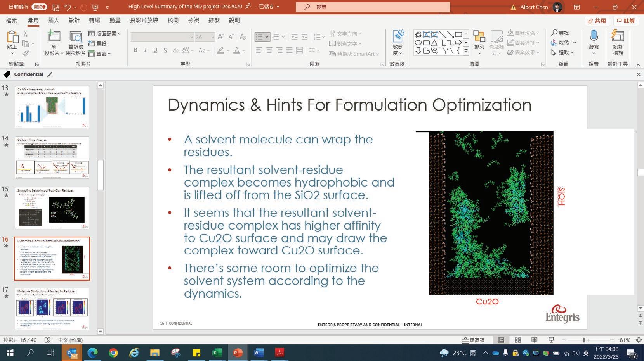Viewport: 644px width, 361px height.
Task: Open the font name dropdown
Action: click(191, 37)
